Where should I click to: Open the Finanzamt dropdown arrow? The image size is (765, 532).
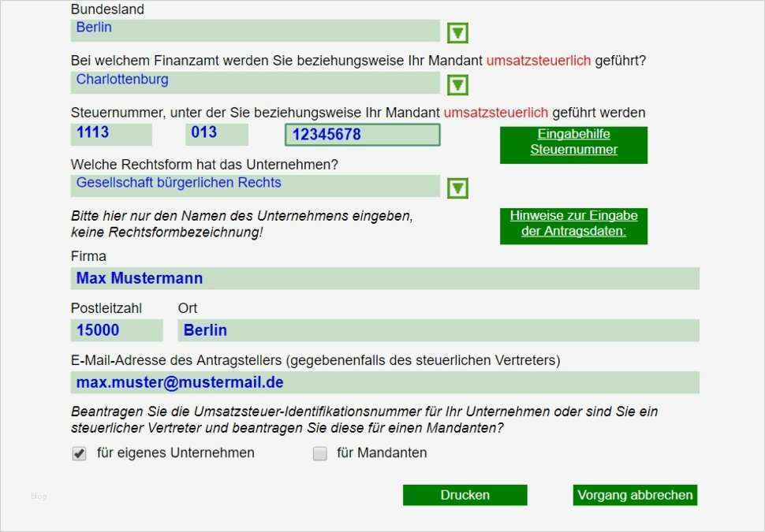coord(456,84)
